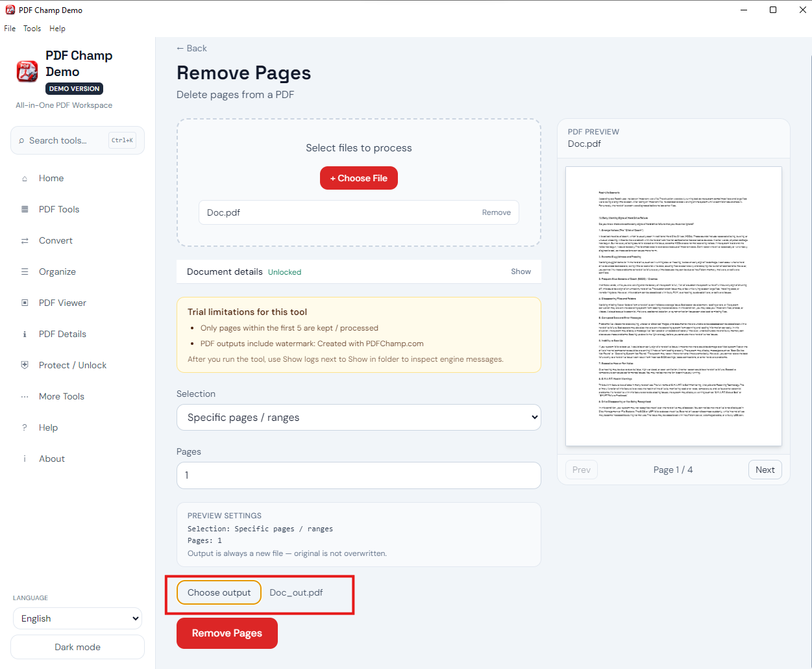812x669 pixels.
Task: Click the PDF PREVIEW panel heading
Action: click(x=593, y=132)
